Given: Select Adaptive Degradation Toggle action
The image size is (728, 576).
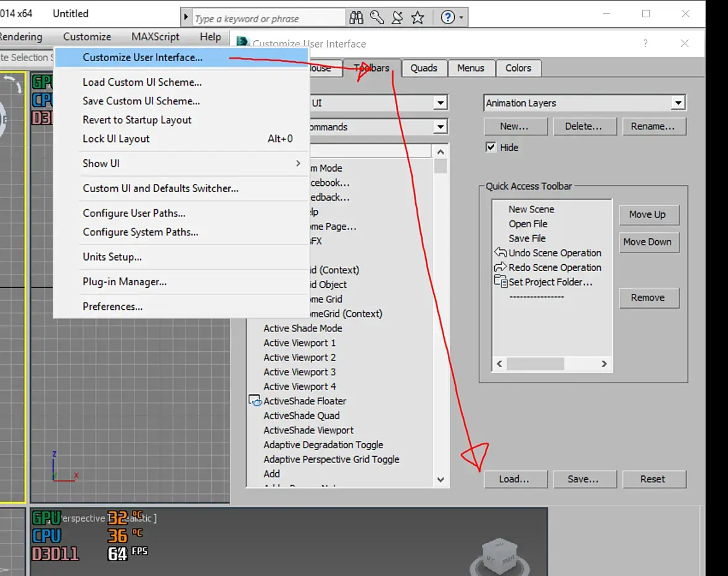Looking at the screenshot, I should 323,445.
